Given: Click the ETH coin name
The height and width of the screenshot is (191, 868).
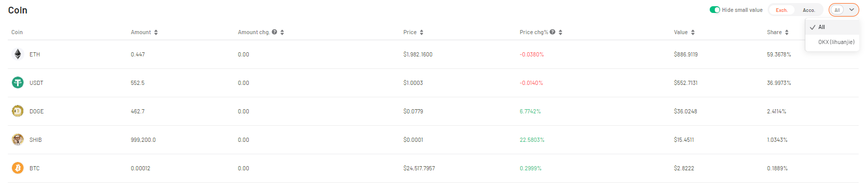Looking at the screenshot, I should 35,54.
